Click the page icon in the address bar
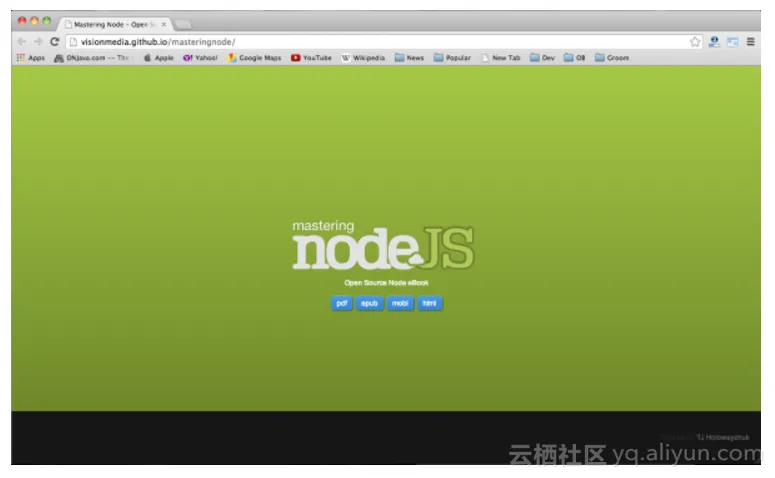This screenshot has width=775, height=478. tap(73, 42)
